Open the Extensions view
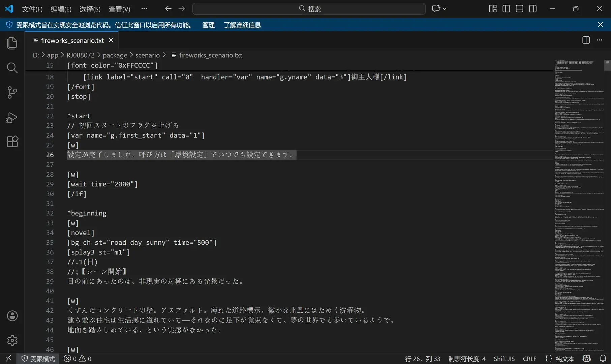The height and width of the screenshot is (364, 611). point(12,142)
